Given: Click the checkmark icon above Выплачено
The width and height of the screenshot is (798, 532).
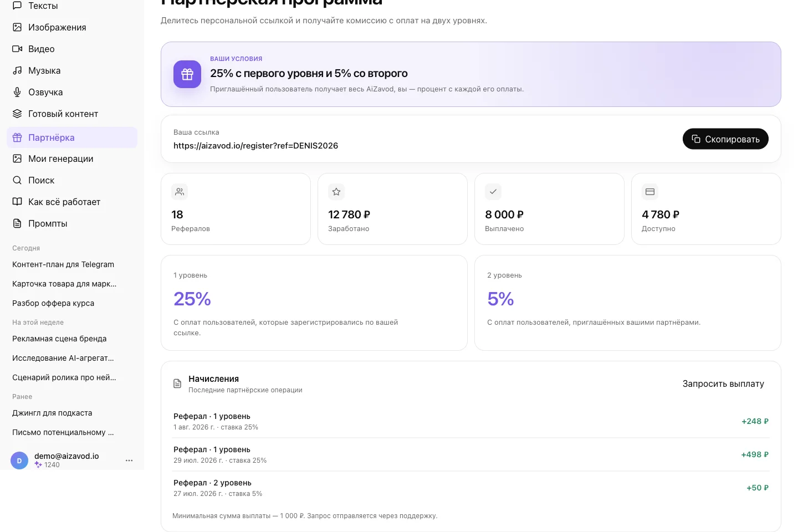Looking at the screenshot, I should tap(493, 192).
